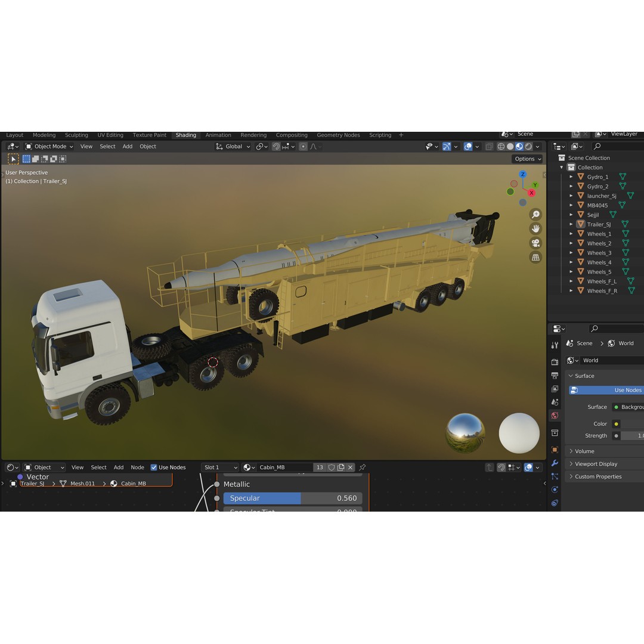
Task: Activate the pan view hand icon
Action: tap(535, 229)
